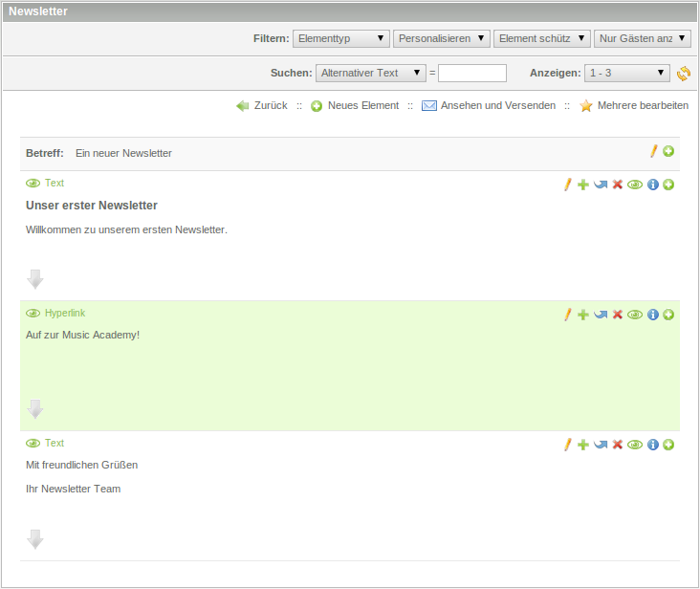
Task: Click the blue info icon of the first Text element
Action: (653, 185)
